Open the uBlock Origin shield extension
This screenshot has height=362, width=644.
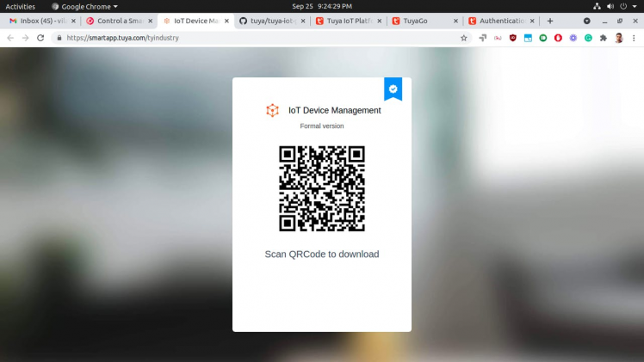point(512,38)
